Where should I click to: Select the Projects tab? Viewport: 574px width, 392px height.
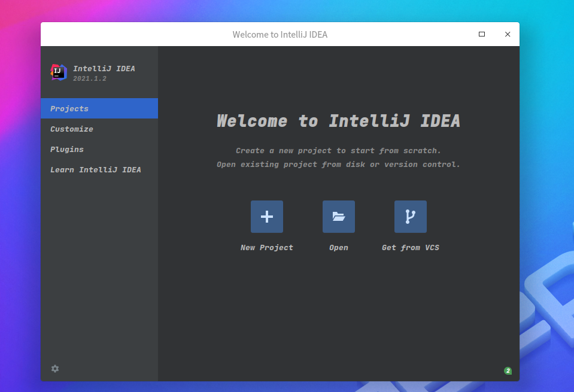click(x=99, y=108)
